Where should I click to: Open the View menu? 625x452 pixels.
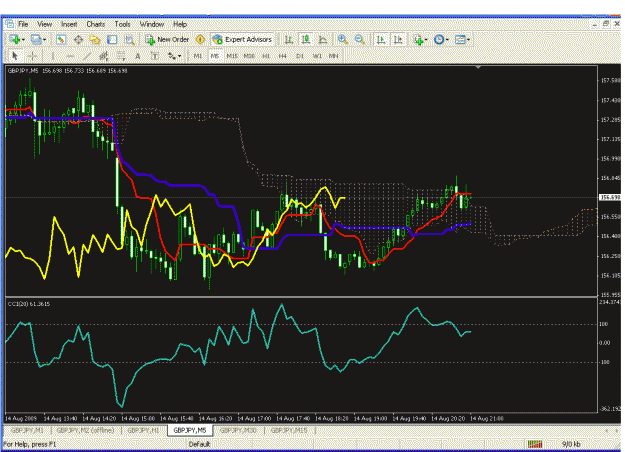[x=45, y=24]
